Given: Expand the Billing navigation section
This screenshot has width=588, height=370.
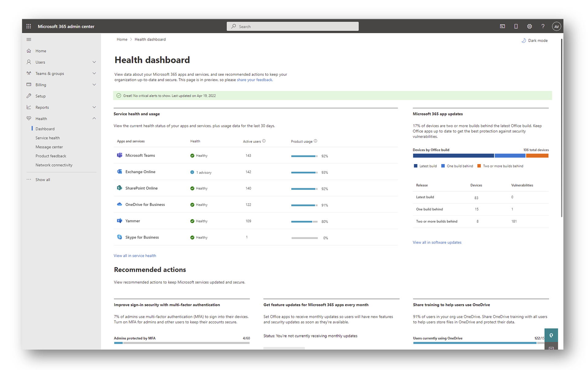Looking at the screenshot, I should click(x=94, y=85).
